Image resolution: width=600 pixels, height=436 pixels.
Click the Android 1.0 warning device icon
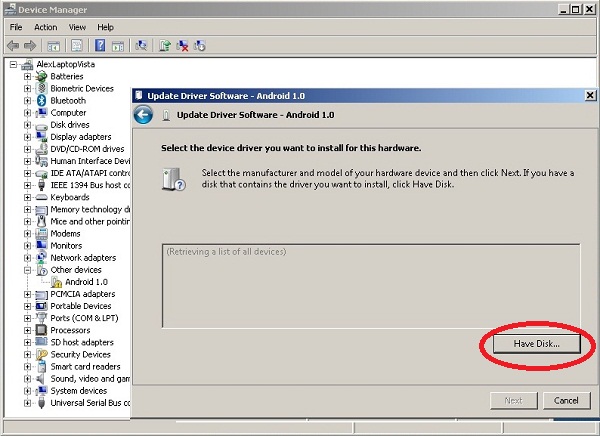[x=56, y=282]
